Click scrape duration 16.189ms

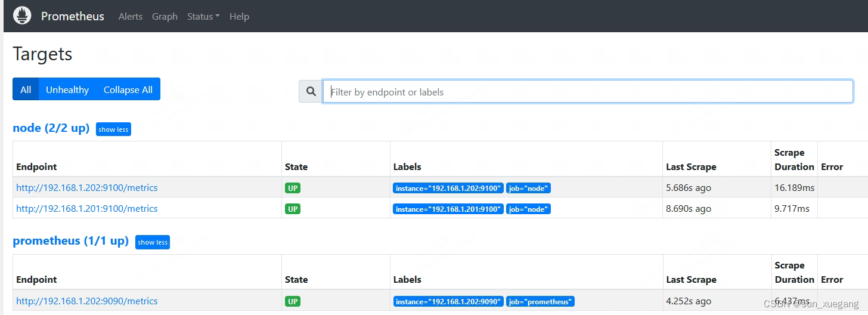point(795,188)
